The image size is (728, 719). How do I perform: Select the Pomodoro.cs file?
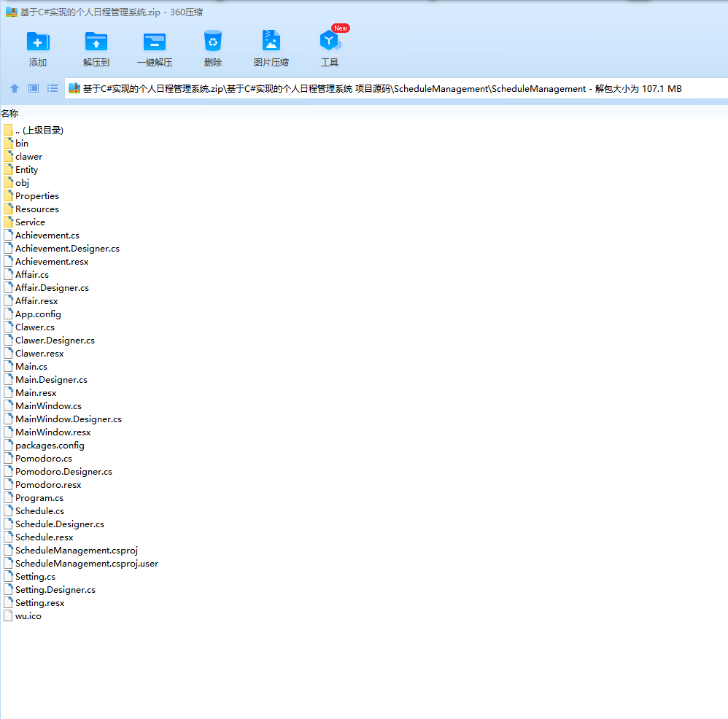[x=38, y=459]
